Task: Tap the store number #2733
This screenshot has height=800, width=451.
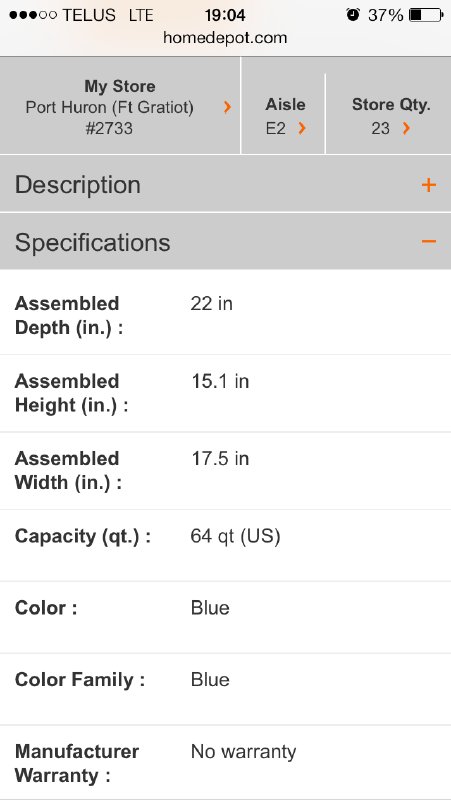Action: pyautogui.click(x=109, y=128)
